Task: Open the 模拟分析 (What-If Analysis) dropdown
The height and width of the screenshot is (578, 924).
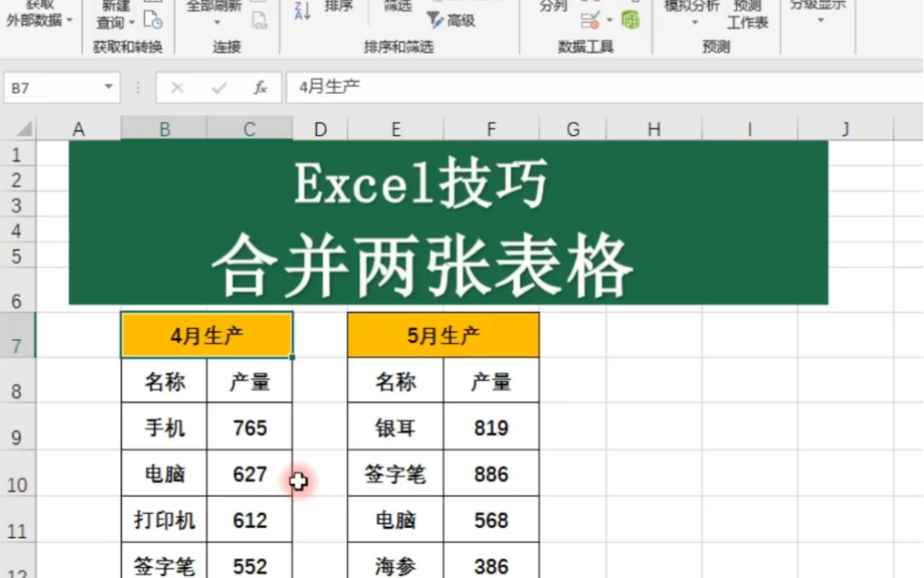Action: [692, 14]
